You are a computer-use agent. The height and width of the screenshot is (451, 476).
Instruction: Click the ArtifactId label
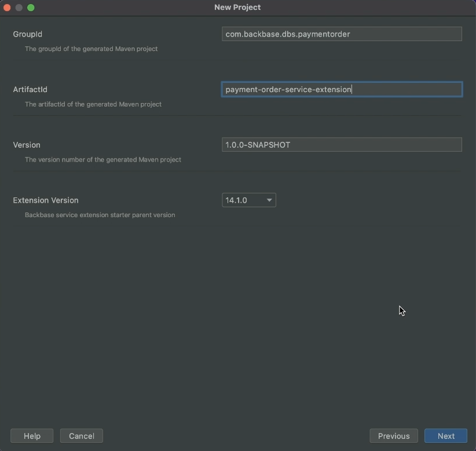tap(30, 89)
